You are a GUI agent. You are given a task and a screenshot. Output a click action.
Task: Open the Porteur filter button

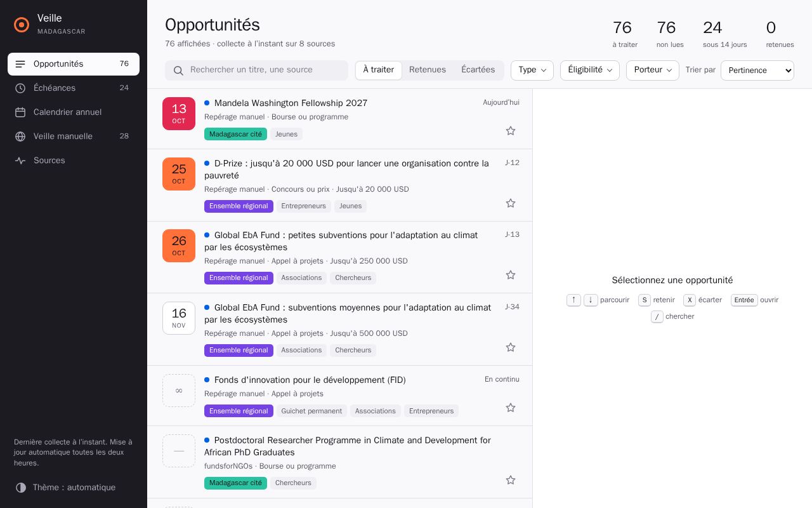pos(653,70)
